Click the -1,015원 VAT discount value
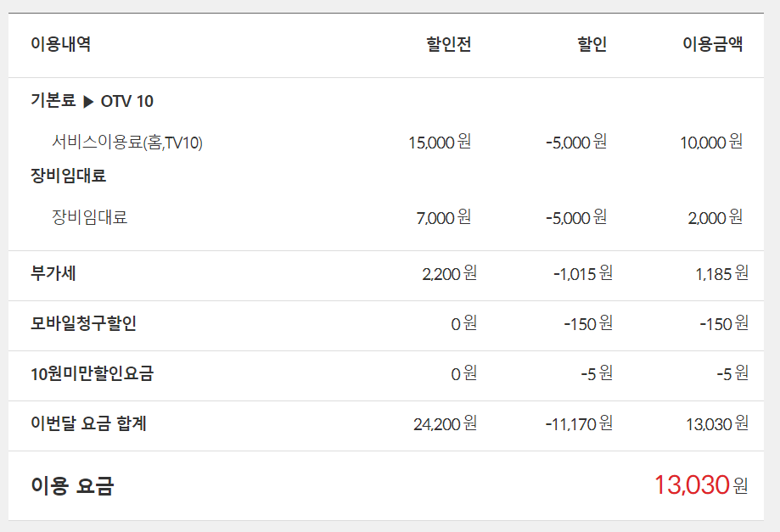 pos(582,273)
